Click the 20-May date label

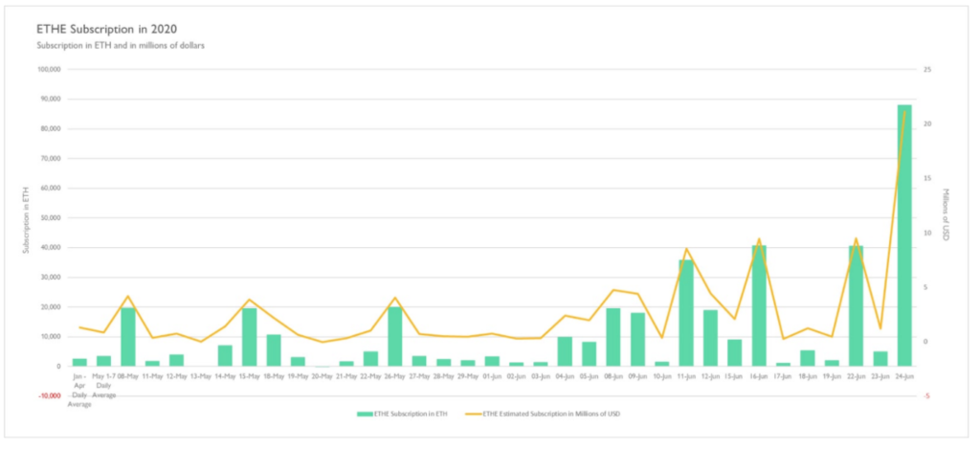(322, 376)
